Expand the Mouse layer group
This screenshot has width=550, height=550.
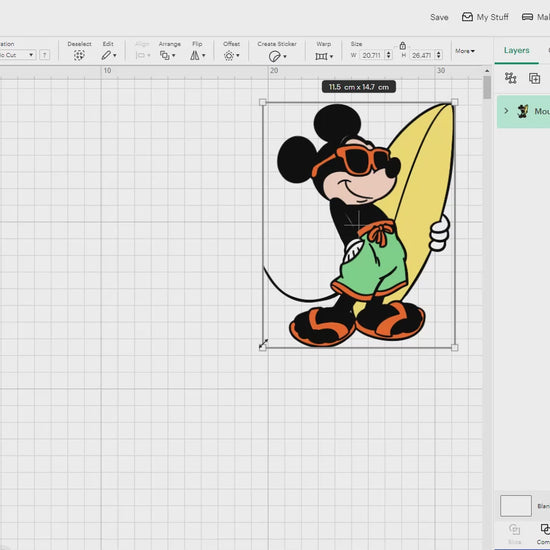[x=506, y=111]
